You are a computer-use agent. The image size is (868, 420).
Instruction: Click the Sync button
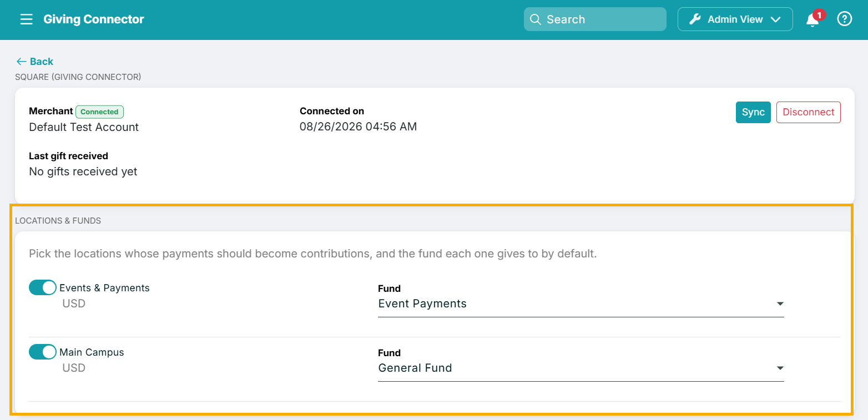[753, 112]
